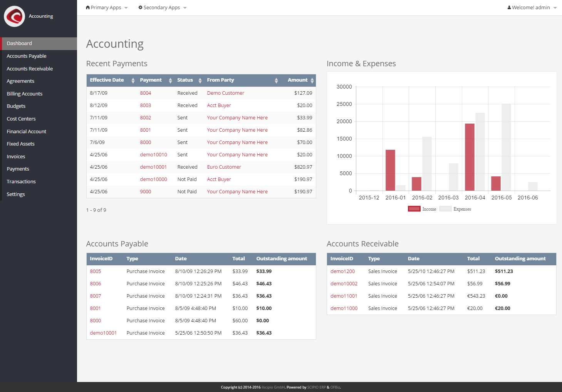This screenshot has width=562, height=392.
Task: Open purchase invoice 8005 link
Action: click(95, 271)
